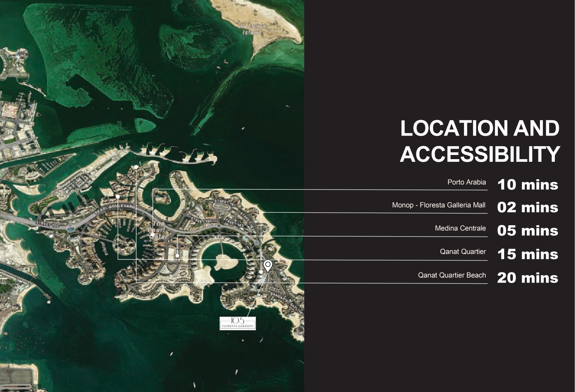Click the Qanat Quartier Beach marker dot

(136, 167)
